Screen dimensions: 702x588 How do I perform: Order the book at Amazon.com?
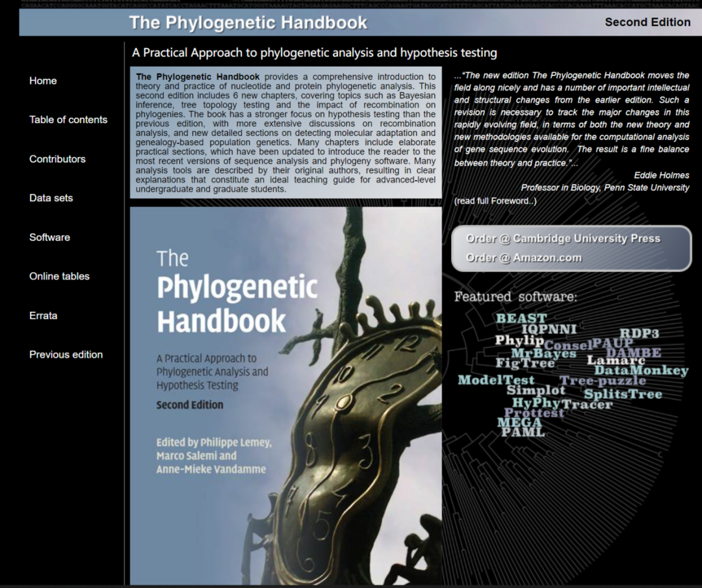click(524, 258)
